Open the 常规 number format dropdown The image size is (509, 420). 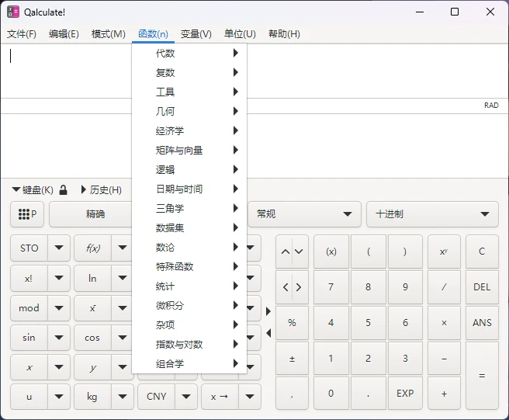click(x=304, y=214)
